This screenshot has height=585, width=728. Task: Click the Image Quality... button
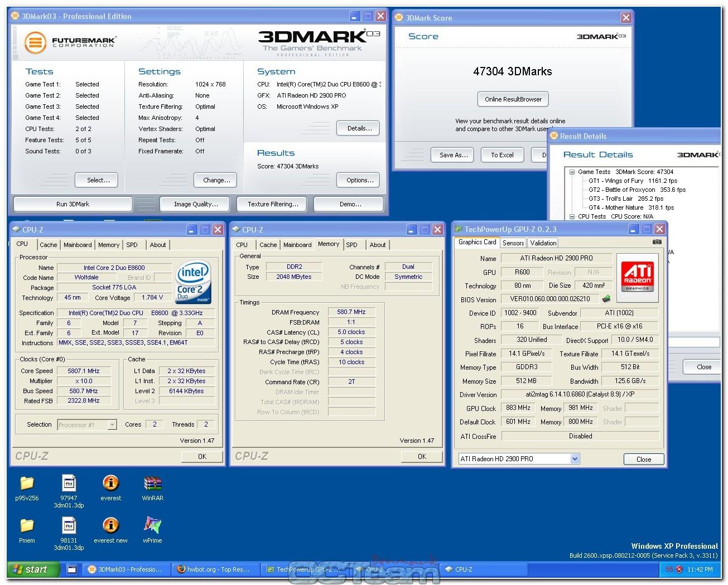pyautogui.click(x=196, y=204)
